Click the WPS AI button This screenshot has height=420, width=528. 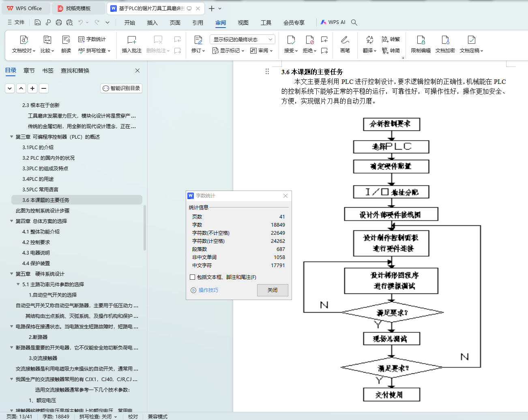point(333,22)
